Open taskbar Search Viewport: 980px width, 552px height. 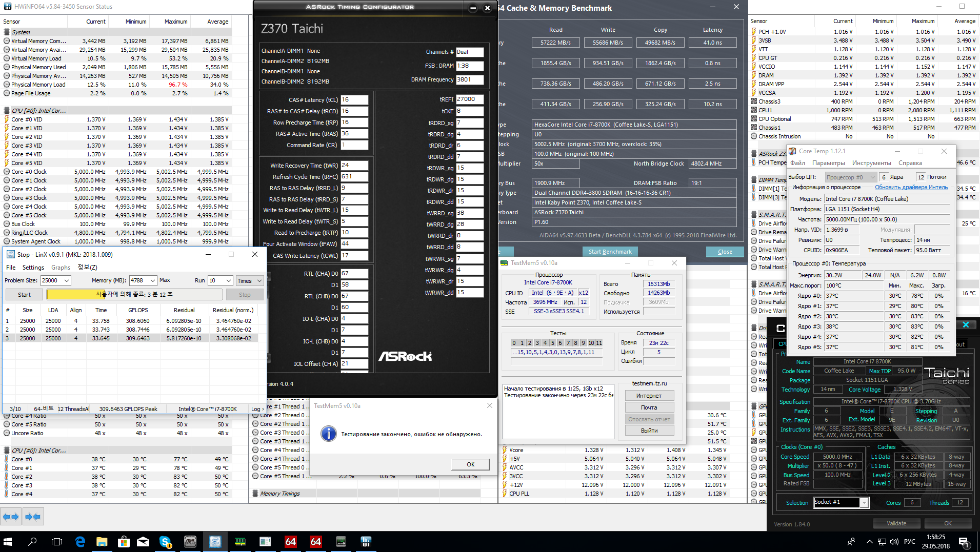[32, 542]
